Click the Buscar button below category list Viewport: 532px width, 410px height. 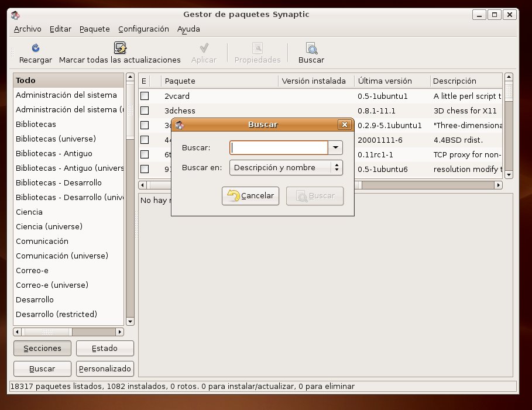(x=42, y=368)
